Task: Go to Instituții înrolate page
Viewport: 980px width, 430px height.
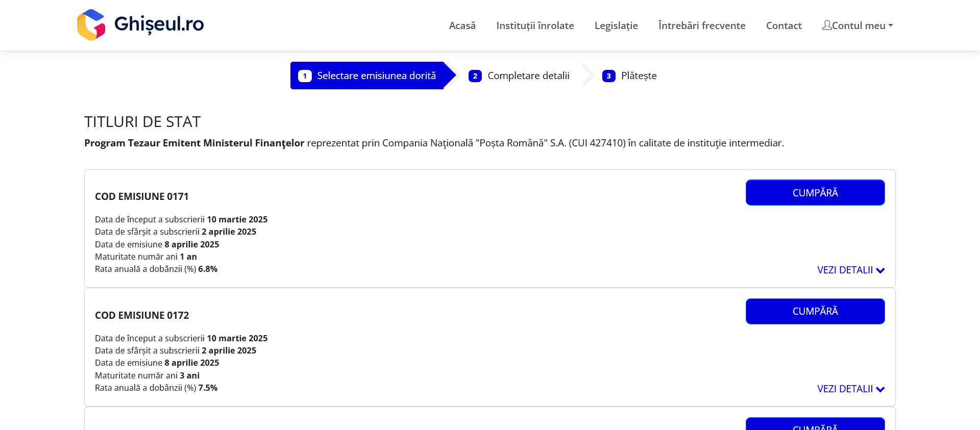Action: pos(535,26)
